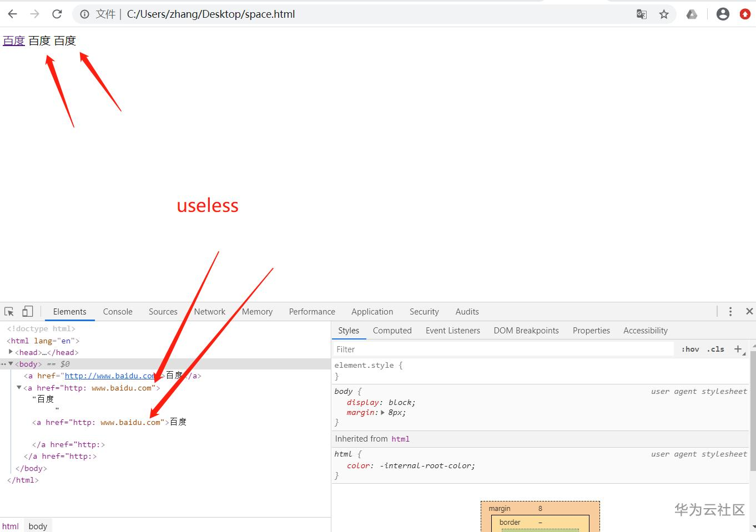The image size is (756, 532).
Task: Open the Audits tab
Action: click(467, 312)
